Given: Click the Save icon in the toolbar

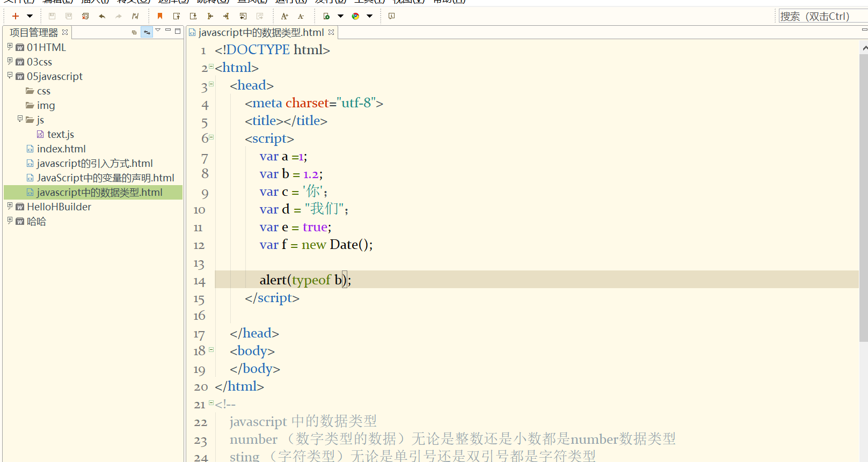Looking at the screenshot, I should tap(52, 16).
